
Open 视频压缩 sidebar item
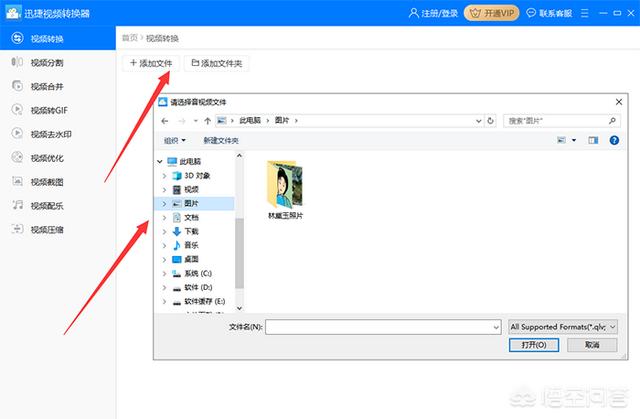pos(47,229)
